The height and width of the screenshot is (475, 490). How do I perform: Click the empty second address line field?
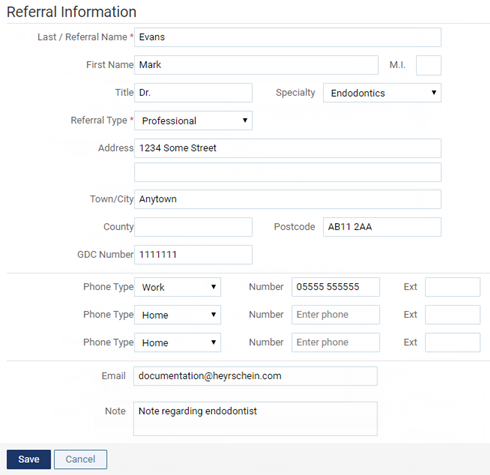click(x=288, y=172)
